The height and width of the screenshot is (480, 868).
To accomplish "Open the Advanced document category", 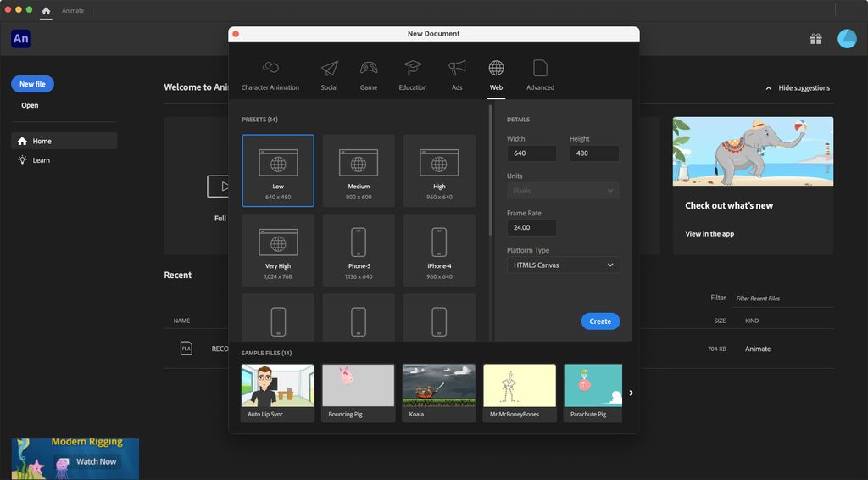I will pos(540,75).
